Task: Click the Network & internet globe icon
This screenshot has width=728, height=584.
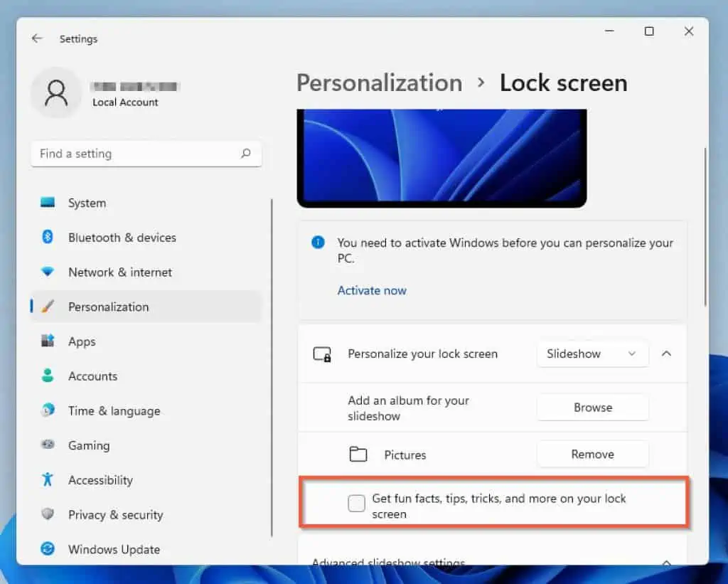Action: point(47,272)
